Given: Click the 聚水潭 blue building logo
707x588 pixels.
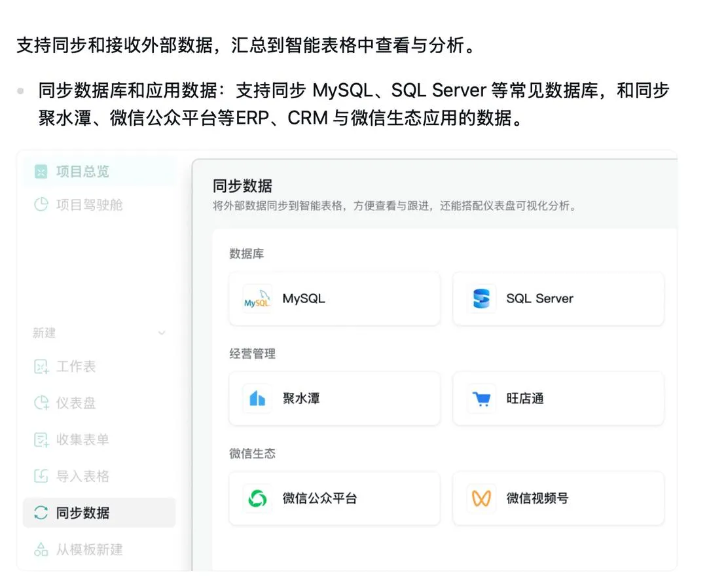Looking at the screenshot, I should tap(257, 399).
